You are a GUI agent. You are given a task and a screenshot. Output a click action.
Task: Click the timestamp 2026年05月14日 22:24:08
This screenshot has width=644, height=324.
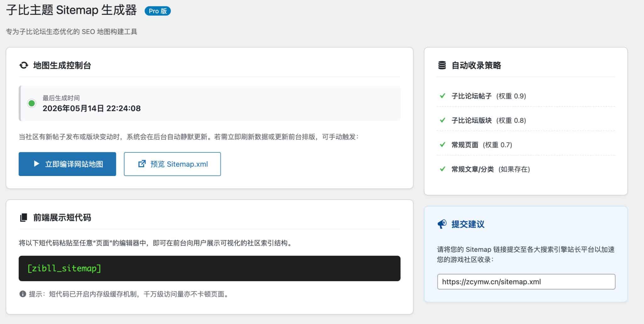(x=92, y=108)
